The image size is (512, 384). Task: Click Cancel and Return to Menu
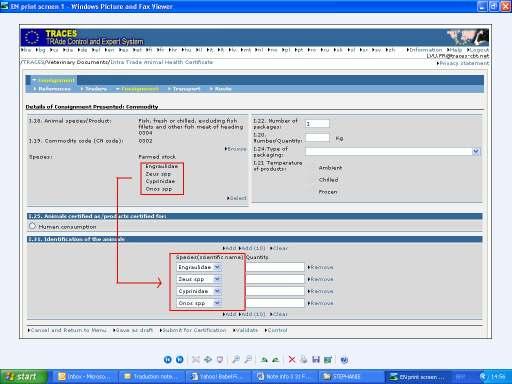coord(67,330)
